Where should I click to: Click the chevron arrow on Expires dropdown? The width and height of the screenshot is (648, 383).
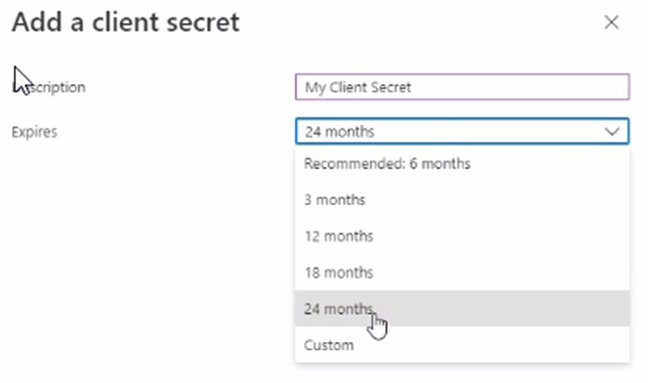point(612,131)
